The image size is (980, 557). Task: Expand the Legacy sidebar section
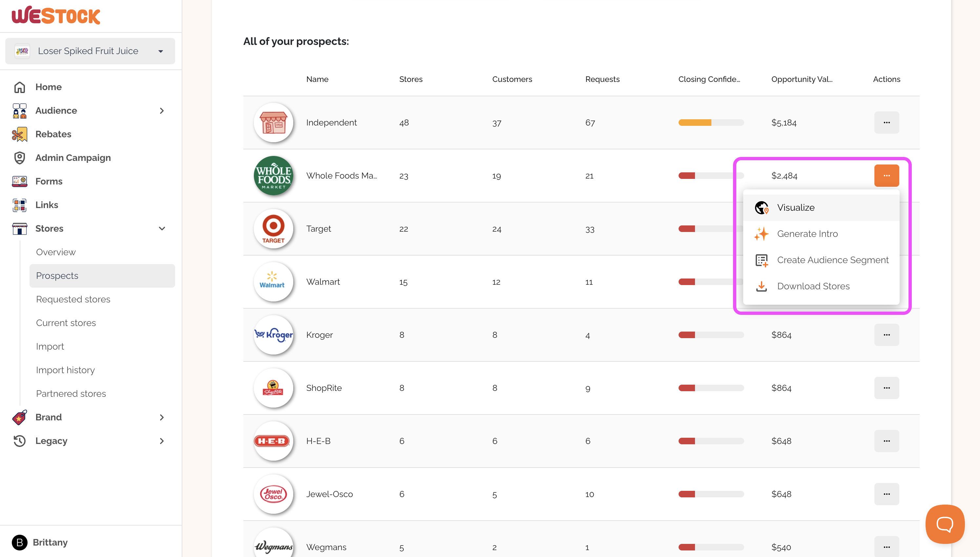click(x=162, y=441)
